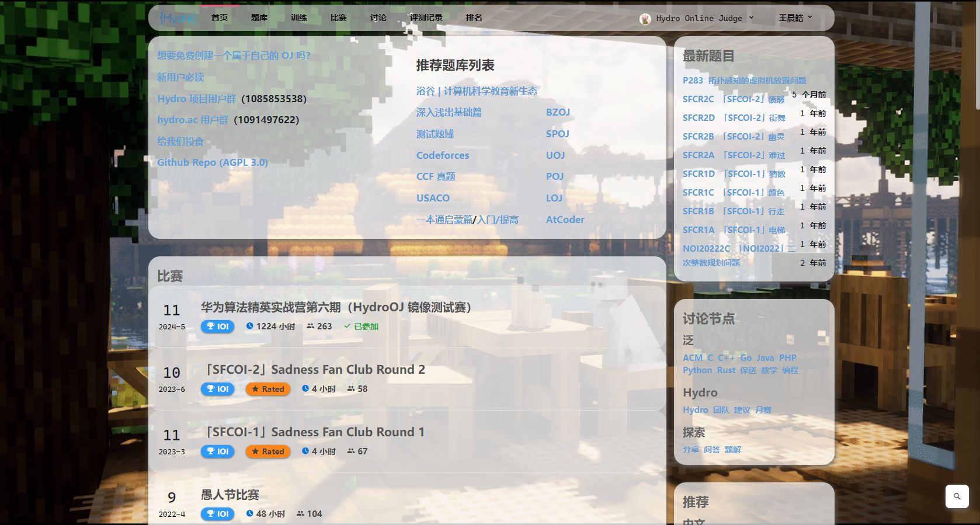Viewport: 980px width, 525px height.
Task: Open 洛谷 | 计算机科学教育新生态 link
Action: (477, 91)
